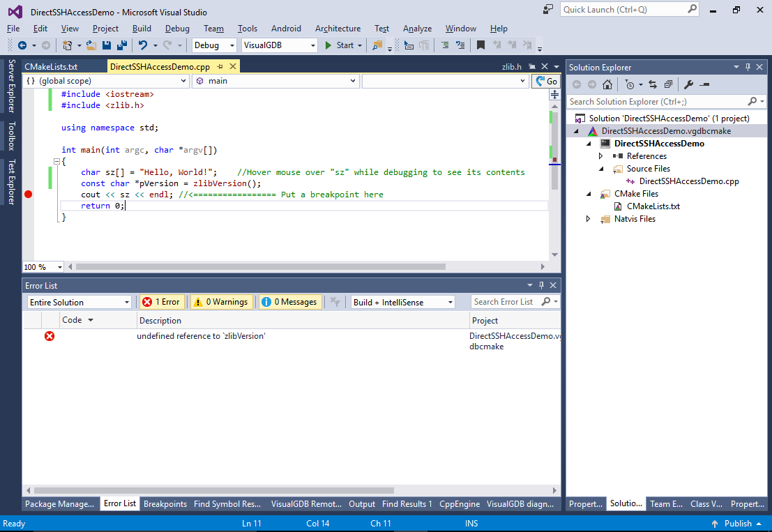Click Collapse All in Solution Explorer toolbar

pos(668,84)
